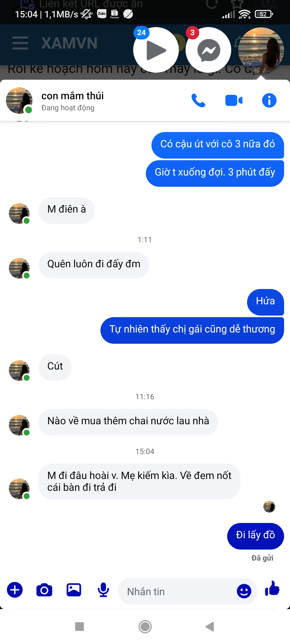290x644 pixels.
Task: Open the camera from the message bar
Action: point(44,590)
